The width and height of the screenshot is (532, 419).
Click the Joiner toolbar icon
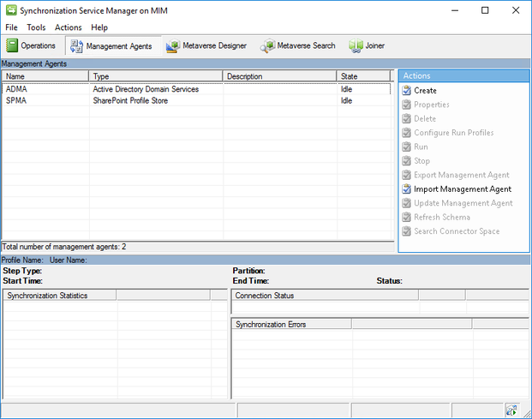point(356,45)
